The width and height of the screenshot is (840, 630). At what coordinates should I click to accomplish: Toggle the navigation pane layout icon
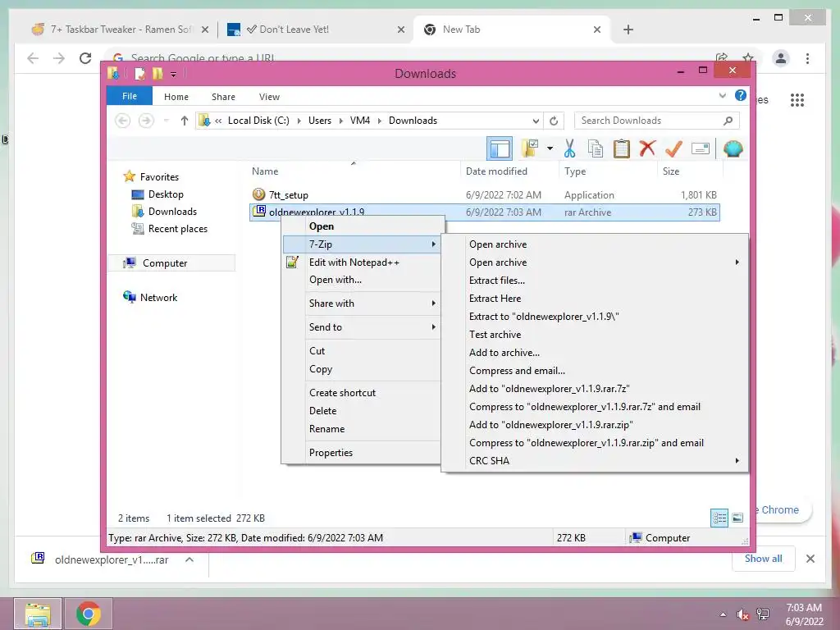[x=500, y=148]
